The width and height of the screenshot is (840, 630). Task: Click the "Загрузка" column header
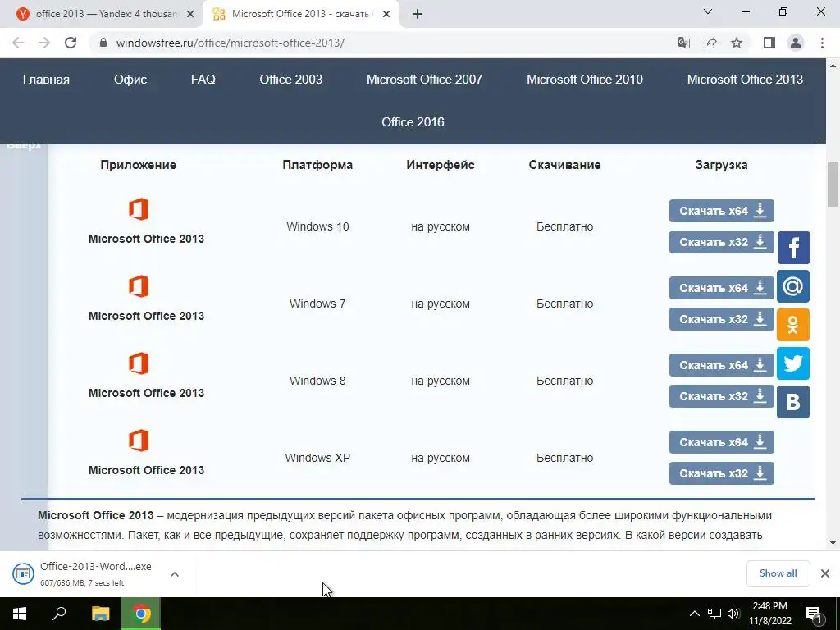[721, 165]
